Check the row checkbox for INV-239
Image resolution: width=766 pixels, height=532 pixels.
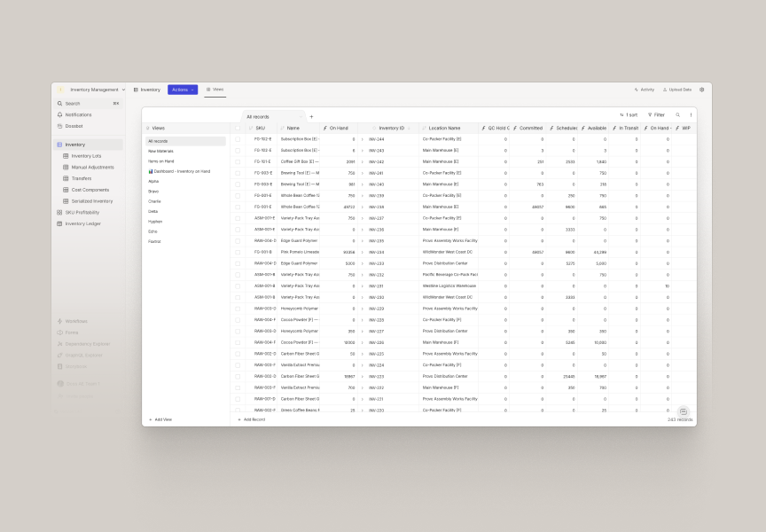tap(238, 195)
